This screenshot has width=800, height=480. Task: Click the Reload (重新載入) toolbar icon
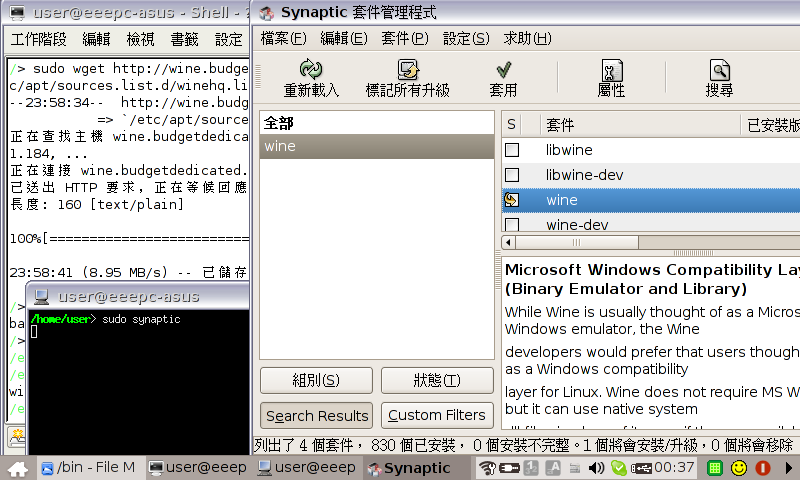(311, 69)
